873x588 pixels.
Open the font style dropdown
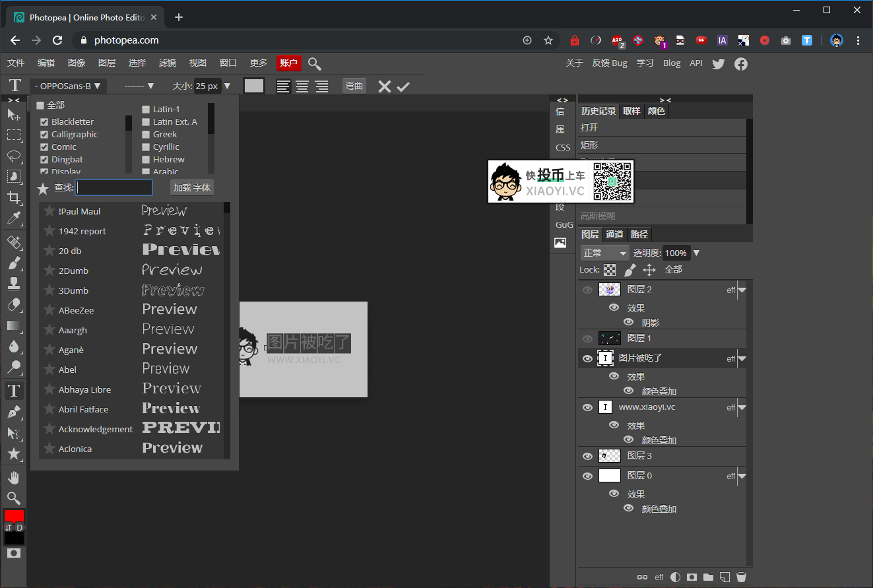point(139,86)
